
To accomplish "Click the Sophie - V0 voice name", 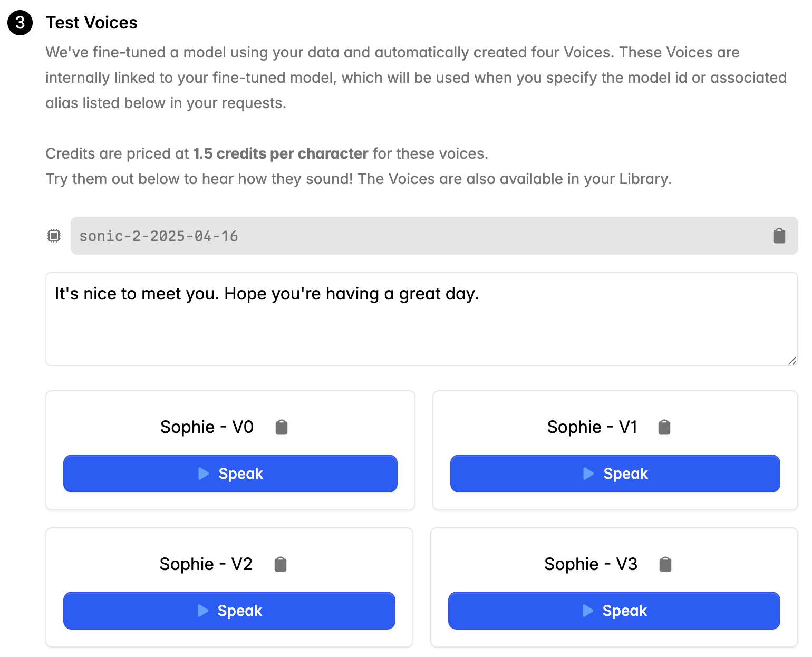I will coord(207,427).
